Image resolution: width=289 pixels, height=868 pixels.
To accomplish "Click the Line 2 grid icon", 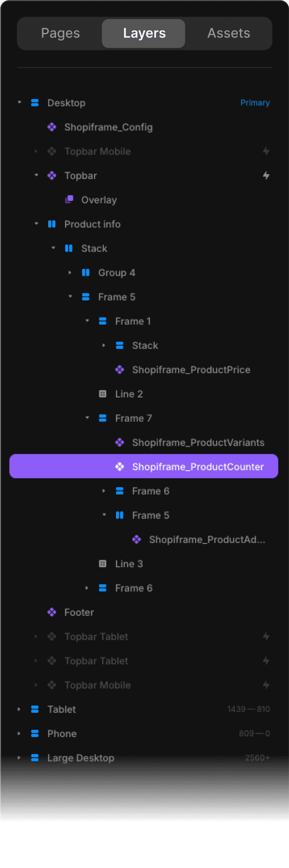I will click(102, 394).
